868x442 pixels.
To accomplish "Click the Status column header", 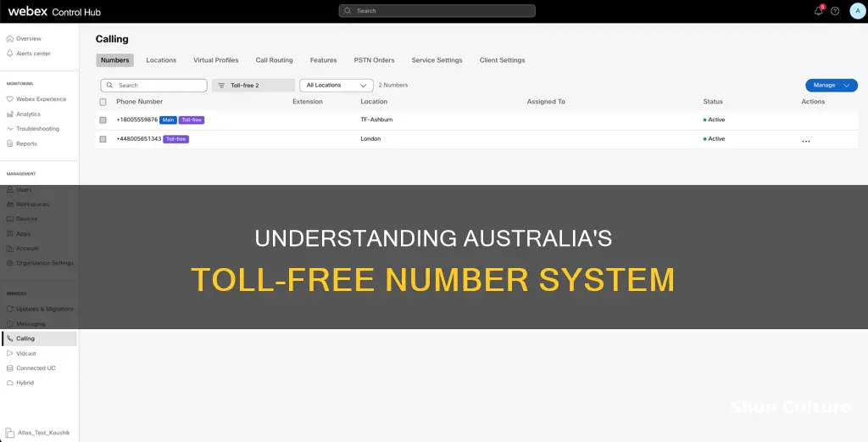I will [x=713, y=102].
